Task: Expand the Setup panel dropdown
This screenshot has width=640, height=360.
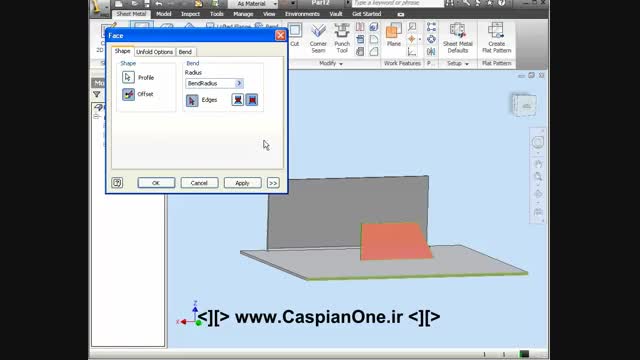Action: pyautogui.click(x=458, y=63)
